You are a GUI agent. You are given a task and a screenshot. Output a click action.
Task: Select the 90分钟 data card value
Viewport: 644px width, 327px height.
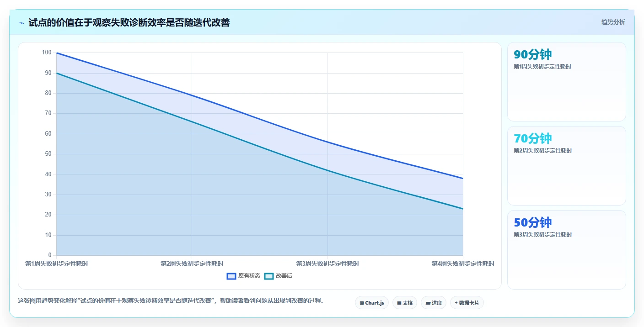pos(532,54)
